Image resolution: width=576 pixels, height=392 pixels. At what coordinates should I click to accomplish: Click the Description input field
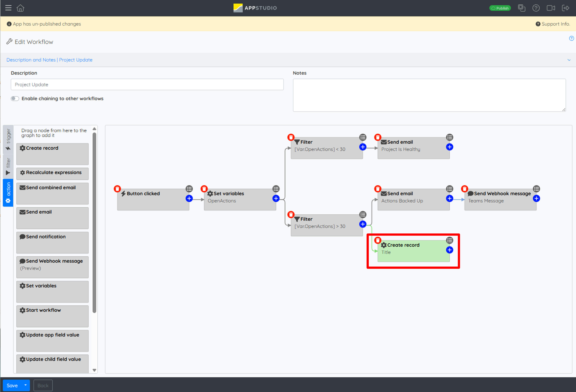coord(147,84)
